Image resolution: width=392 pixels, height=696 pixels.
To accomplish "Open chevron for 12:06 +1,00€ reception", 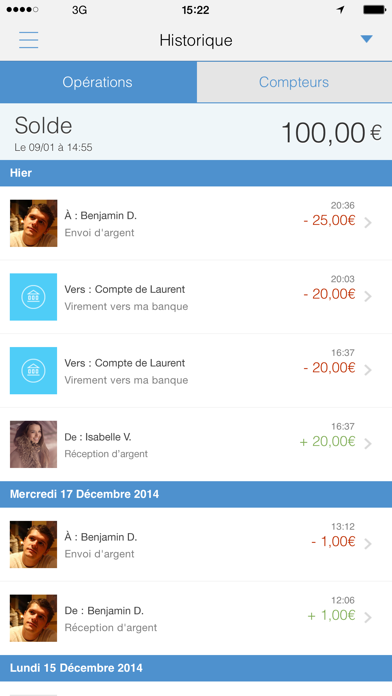I will click(368, 617).
